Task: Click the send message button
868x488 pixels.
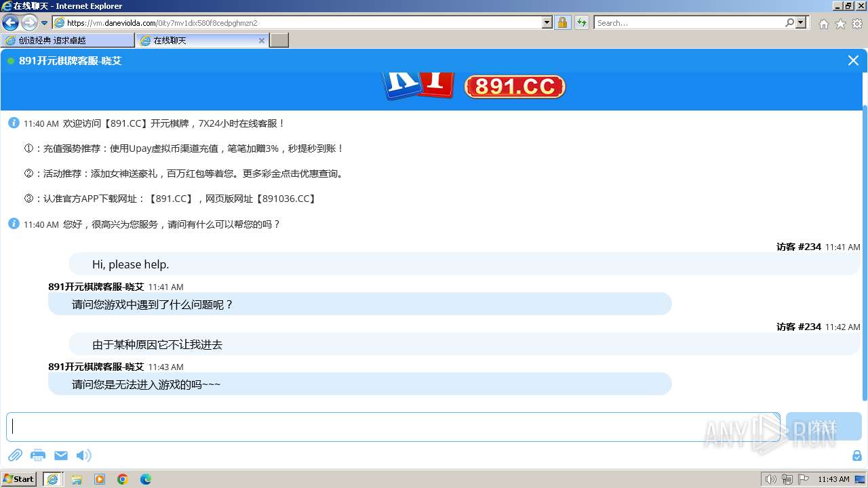Action: click(x=823, y=427)
